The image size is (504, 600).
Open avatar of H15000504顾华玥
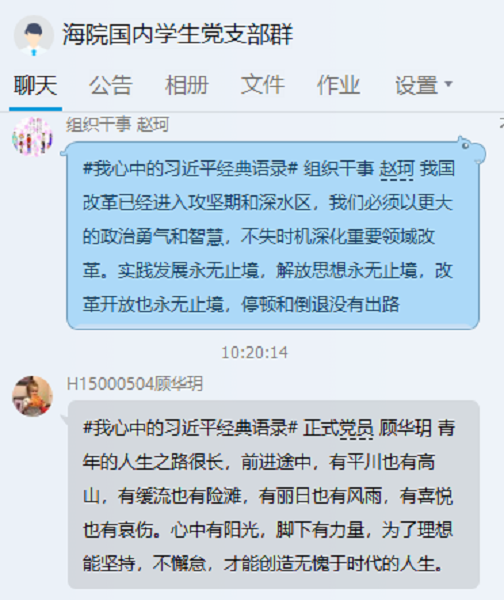(32, 396)
